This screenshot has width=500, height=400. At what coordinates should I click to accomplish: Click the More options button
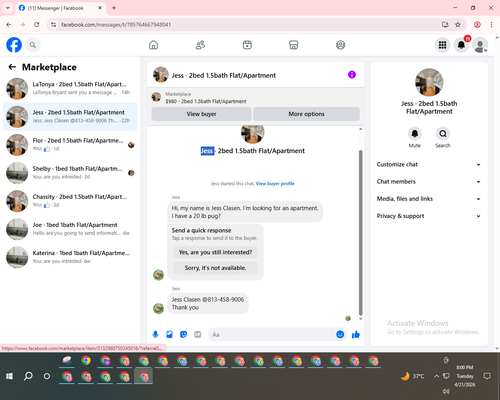[x=306, y=114]
